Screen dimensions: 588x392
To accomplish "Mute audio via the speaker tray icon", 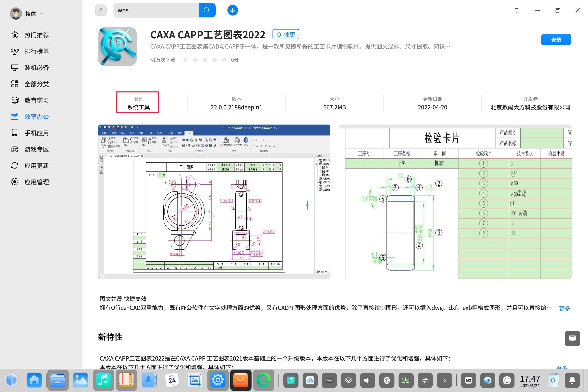I will (367, 380).
